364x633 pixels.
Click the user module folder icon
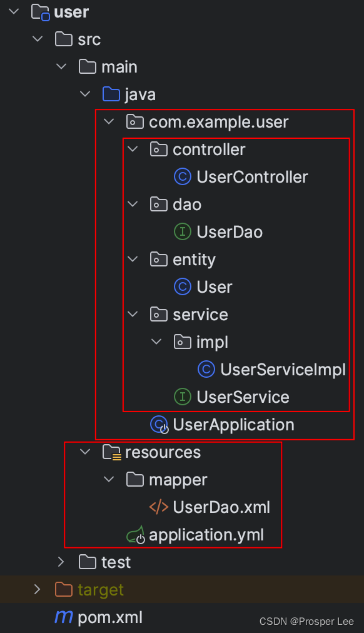click(x=41, y=12)
